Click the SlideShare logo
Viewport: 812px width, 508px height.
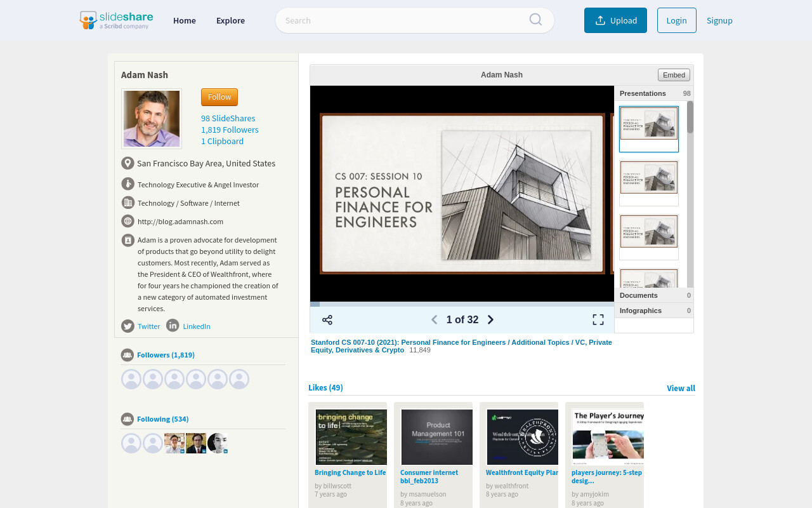(x=116, y=20)
